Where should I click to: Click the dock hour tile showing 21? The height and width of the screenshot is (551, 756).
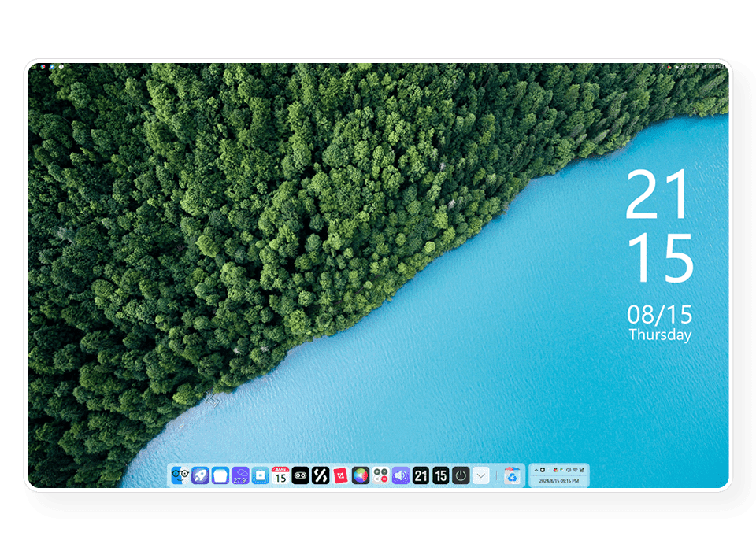421,475
